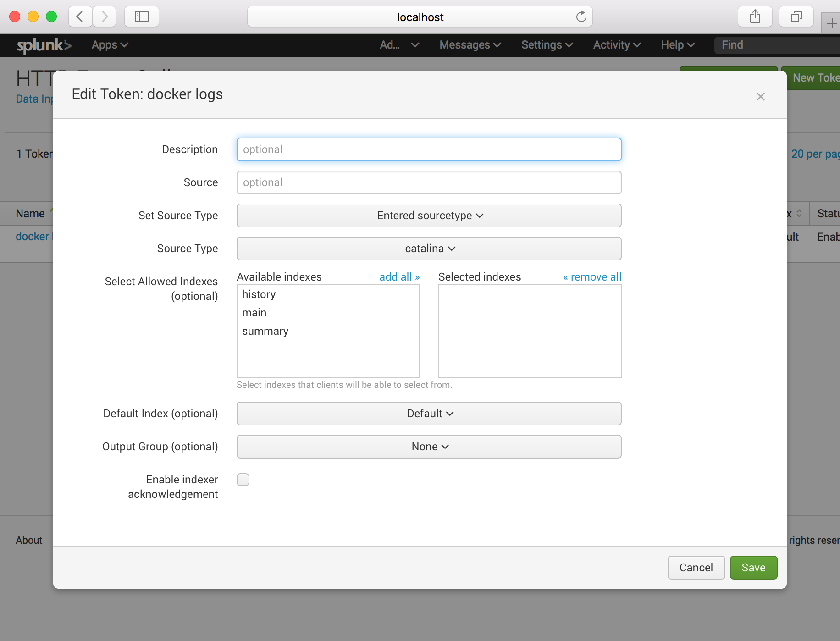This screenshot has height=641, width=840.
Task: Click the share icon in the browser toolbar
Action: coord(754,17)
